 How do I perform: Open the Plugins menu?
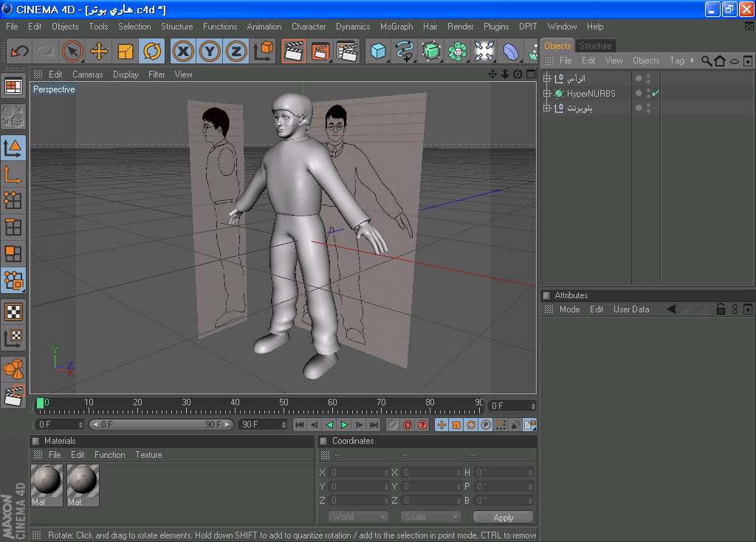tap(496, 27)
